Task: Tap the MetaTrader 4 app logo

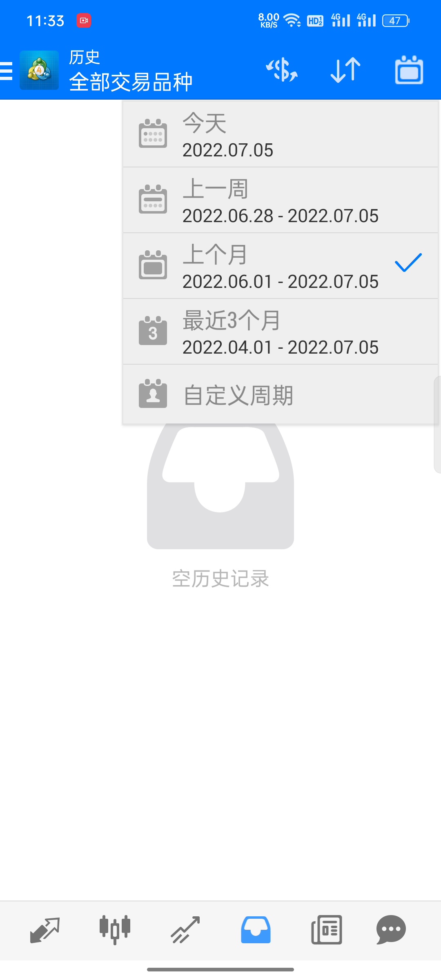Action: [x=39, y=70]
